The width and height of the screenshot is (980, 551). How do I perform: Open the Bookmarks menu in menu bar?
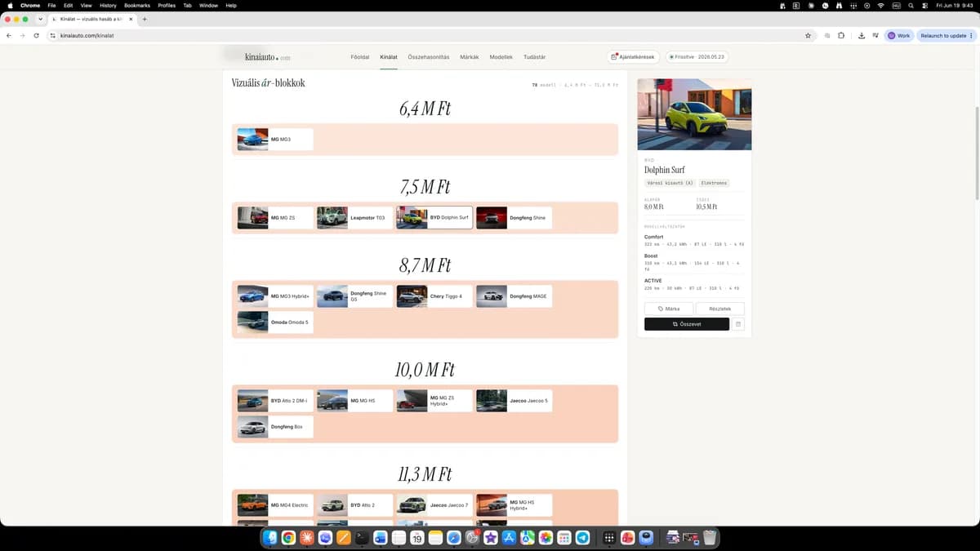coord(137,5)
